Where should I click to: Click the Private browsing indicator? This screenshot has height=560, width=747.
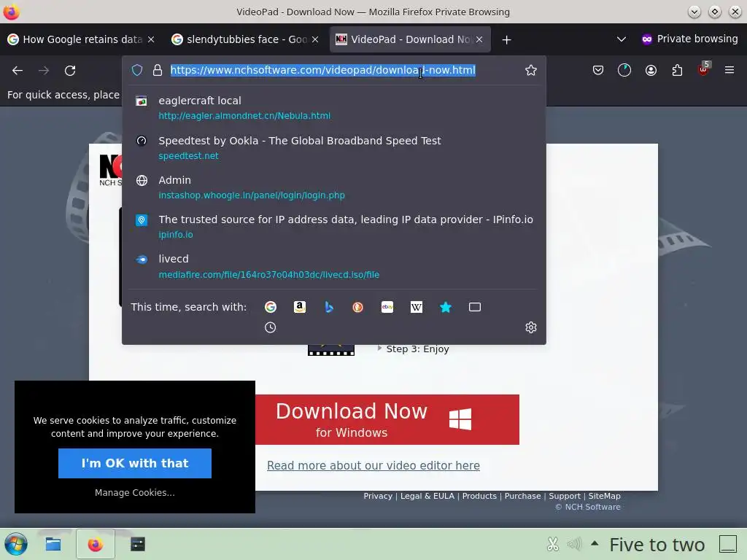point(689,39)
